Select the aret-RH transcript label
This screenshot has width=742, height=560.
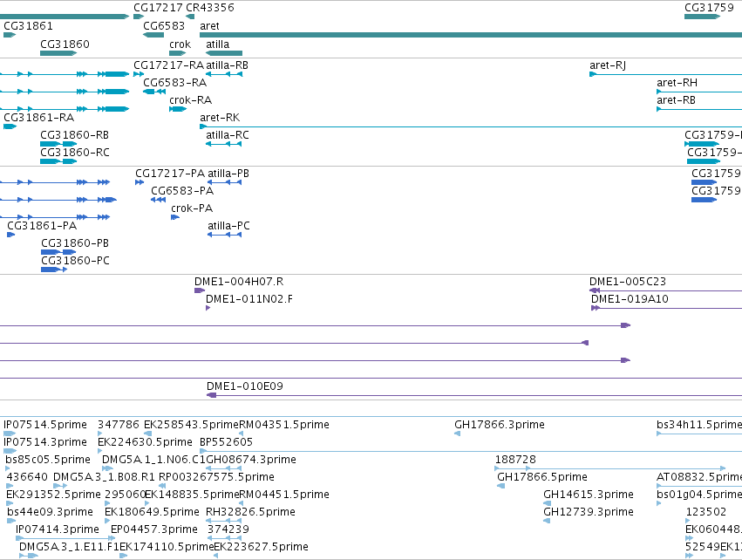click(x=677, y=82)
